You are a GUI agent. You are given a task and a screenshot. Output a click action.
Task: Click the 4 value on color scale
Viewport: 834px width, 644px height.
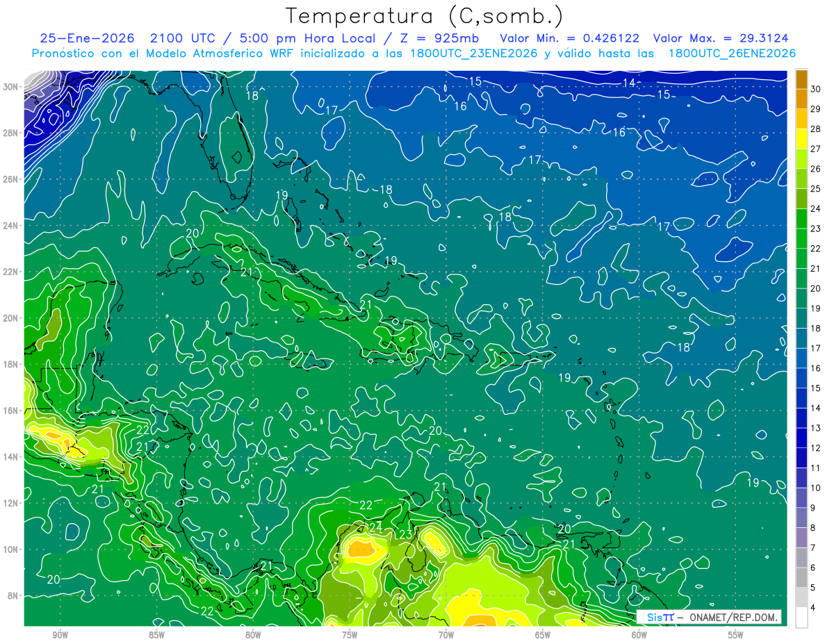pos(814,608)
